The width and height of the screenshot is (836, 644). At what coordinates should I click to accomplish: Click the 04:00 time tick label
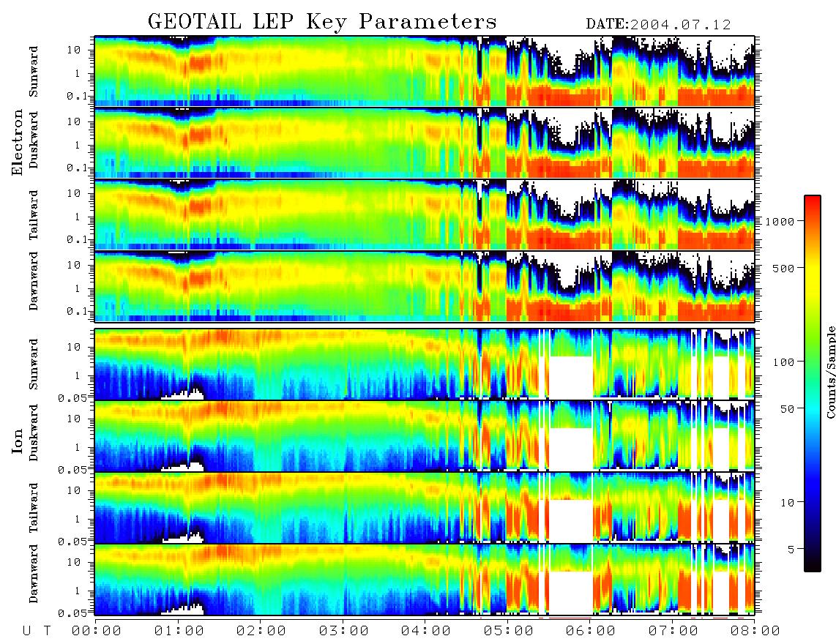click(426, 631)
